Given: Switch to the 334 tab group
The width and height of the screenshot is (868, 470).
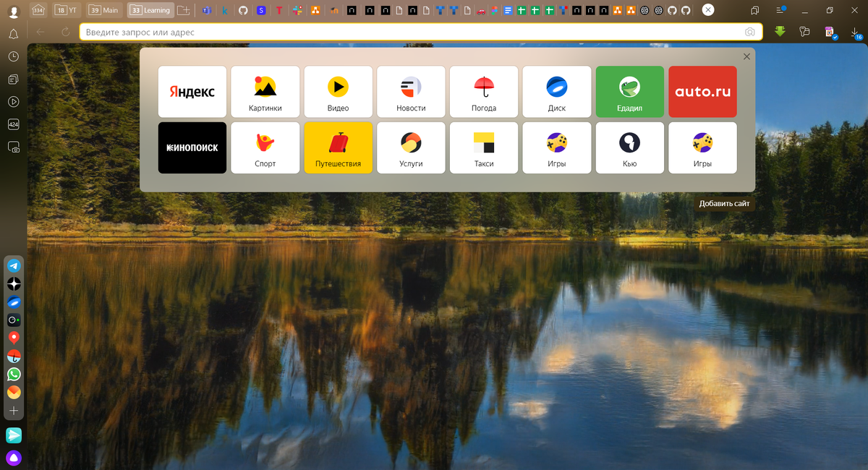Looking at the screenshot, I should point(38,10).
